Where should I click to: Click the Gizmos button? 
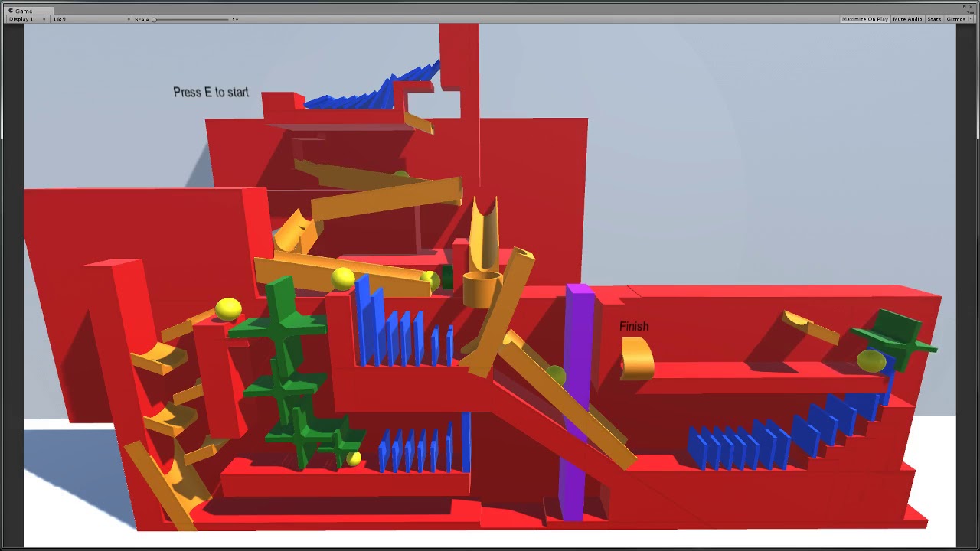click(956, 19)
